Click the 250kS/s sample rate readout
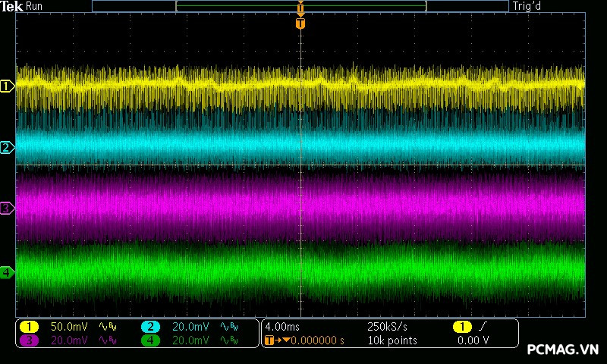Image resolution: width=607 pixels, height=364 pixels. click(388, 327)
